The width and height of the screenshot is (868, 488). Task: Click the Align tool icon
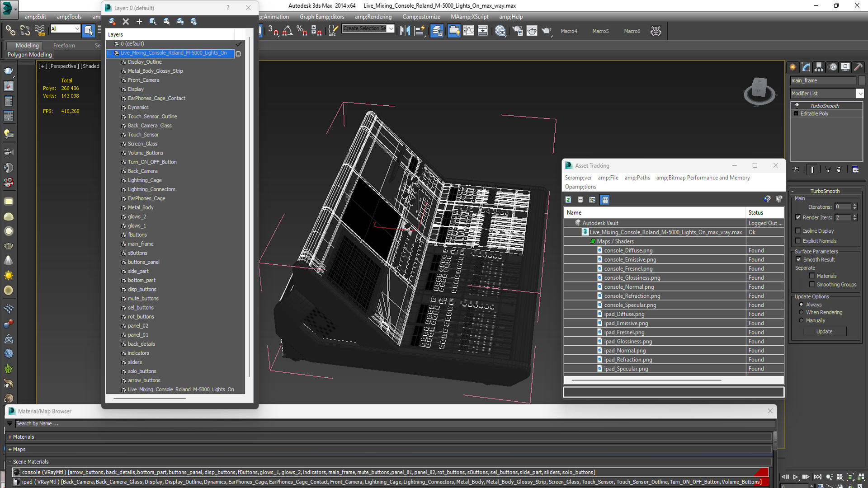pos(420,31)
